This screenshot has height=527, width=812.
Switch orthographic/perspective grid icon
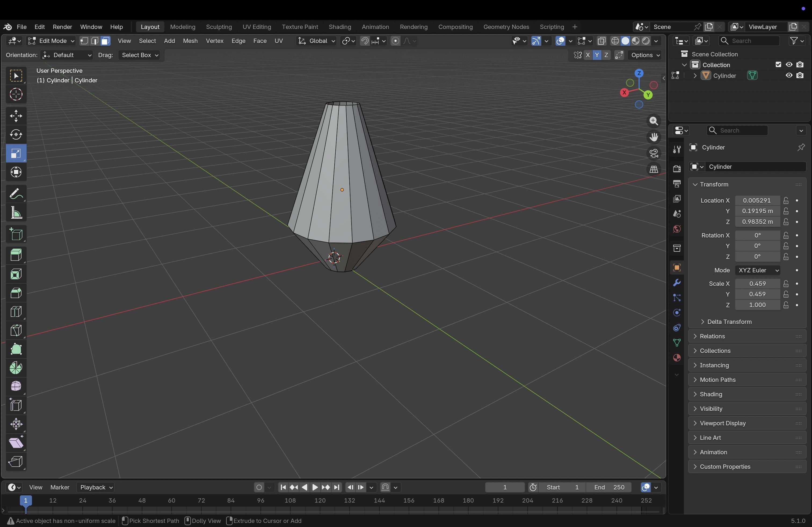coord(653,169)
